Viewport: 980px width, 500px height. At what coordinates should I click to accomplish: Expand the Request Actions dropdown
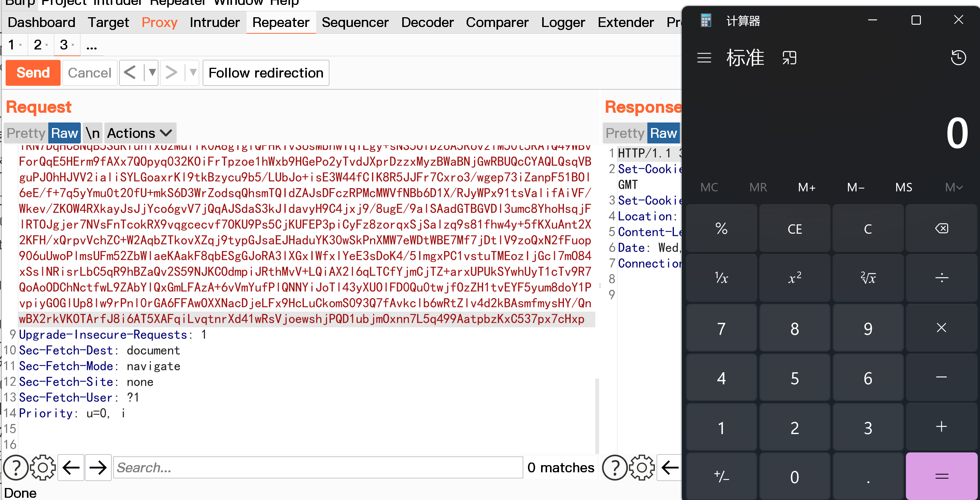tap(140, 133)
